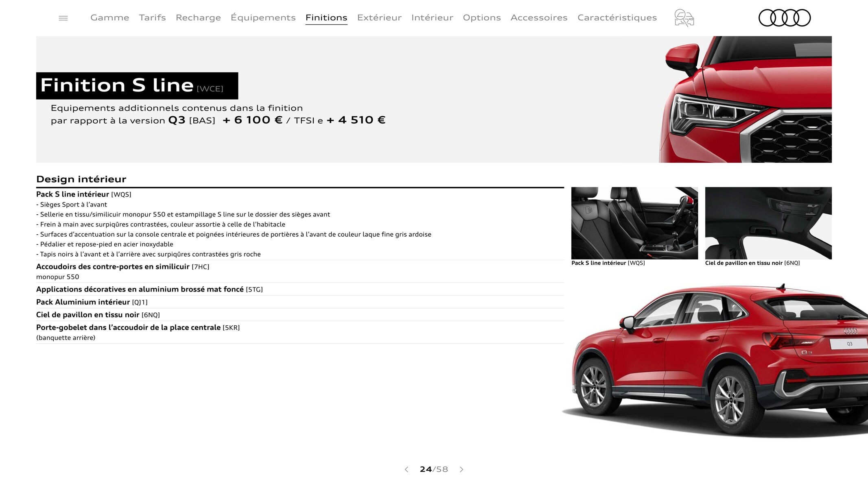Click the (banquette arrière) subtext
This screenshot has height=488, width=868.
point(66,338)
